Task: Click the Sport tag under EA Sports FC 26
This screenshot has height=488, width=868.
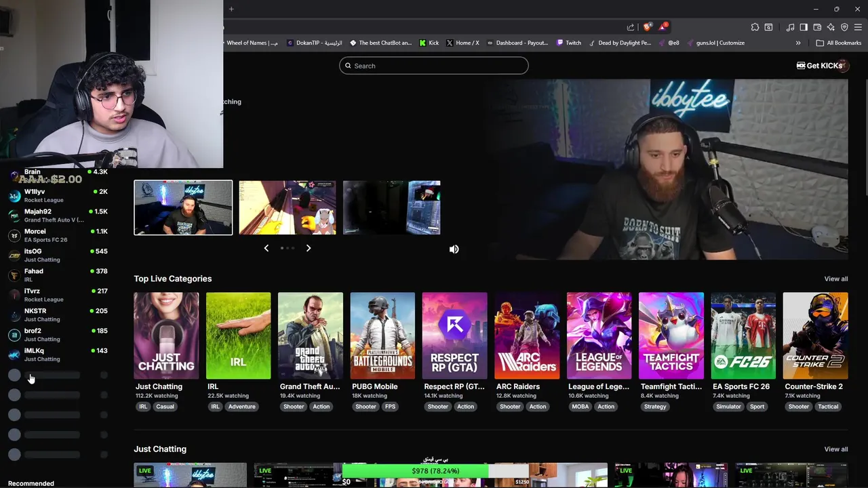Action: [x=757, y=407]
